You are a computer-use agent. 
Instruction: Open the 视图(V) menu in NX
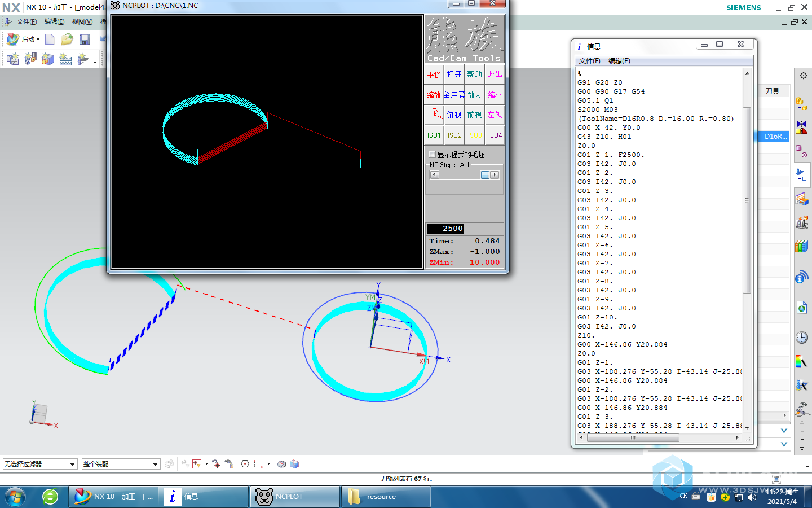coord(82,21)
